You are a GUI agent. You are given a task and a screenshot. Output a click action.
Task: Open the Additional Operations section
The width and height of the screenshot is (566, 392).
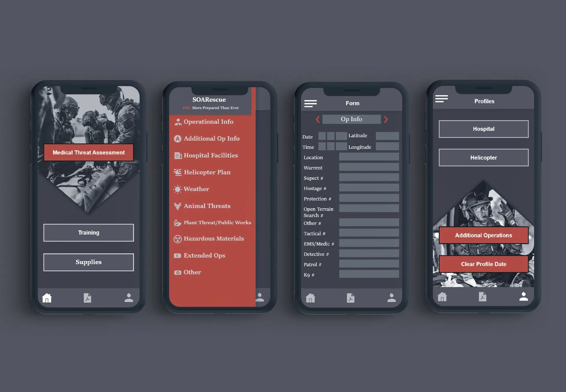coord(483,235)
